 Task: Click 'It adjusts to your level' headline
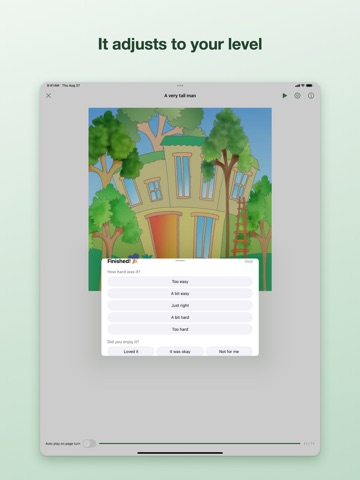[180, 44]
